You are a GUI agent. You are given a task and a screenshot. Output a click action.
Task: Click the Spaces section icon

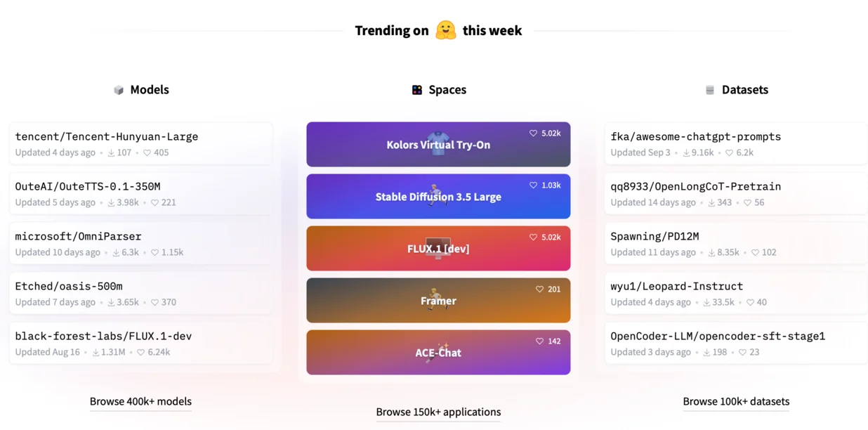click(x=417, y=90)
